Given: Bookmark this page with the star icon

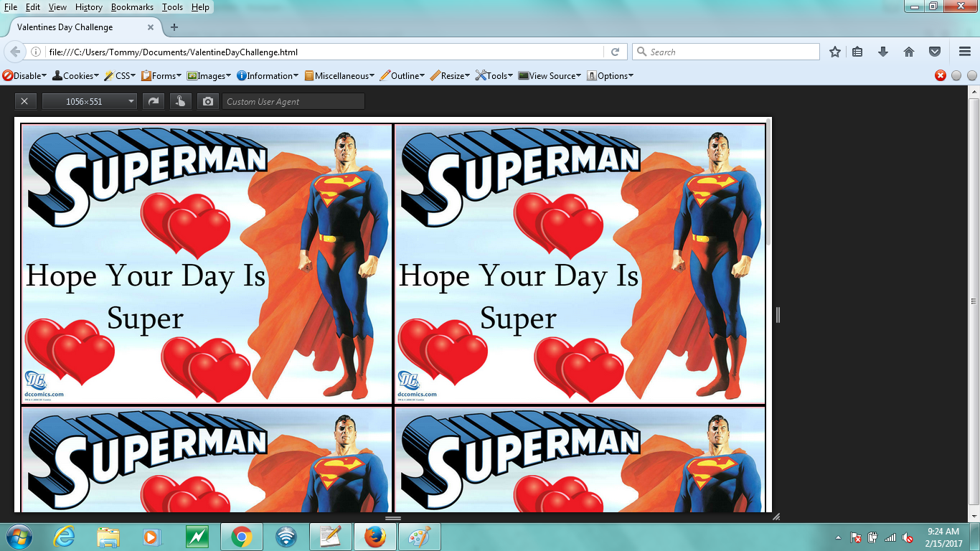Looking at the screenshot, I should click(835, 52).
